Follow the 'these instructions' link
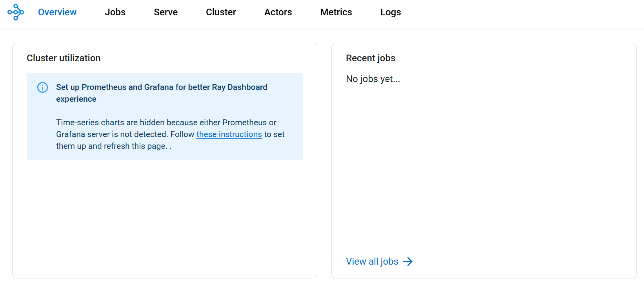 point(229,134)
